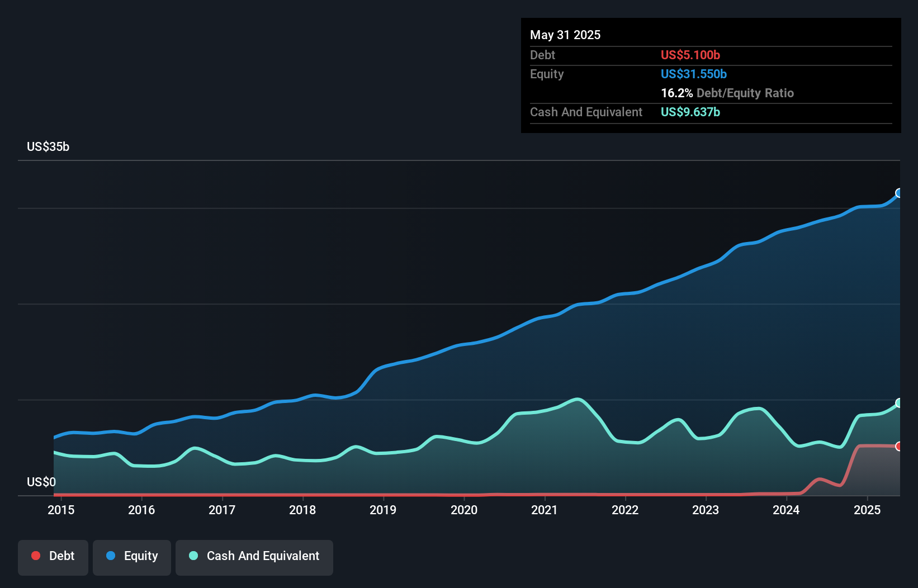Screen dimensions: 918x588
Task: Select the teal Cash endpoint marker on chart
Action: click(899, 403)
